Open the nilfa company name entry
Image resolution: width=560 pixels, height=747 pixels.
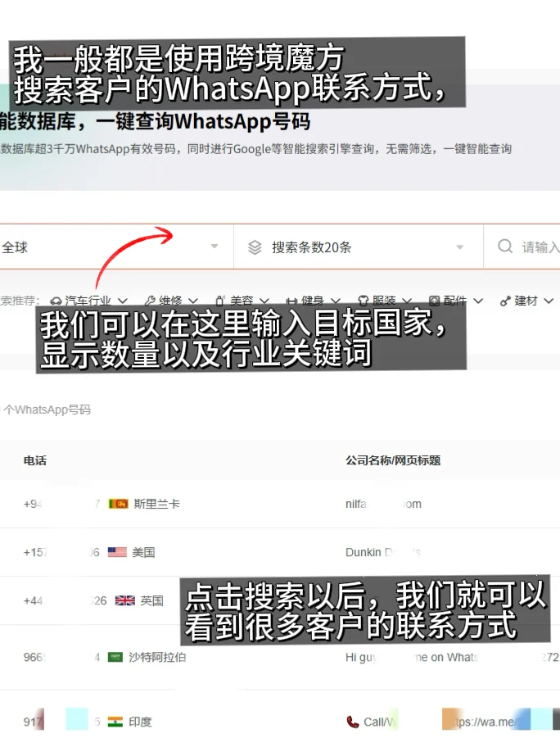383,504
